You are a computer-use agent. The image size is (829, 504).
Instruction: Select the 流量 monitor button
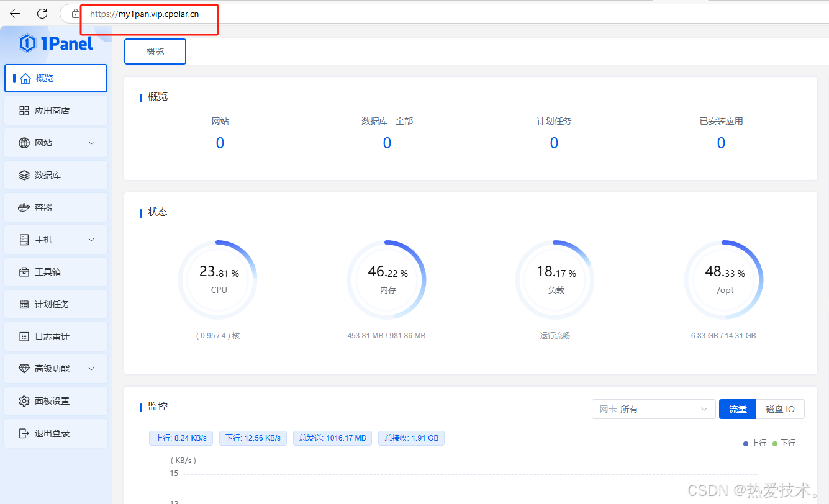tap(738, 409)
